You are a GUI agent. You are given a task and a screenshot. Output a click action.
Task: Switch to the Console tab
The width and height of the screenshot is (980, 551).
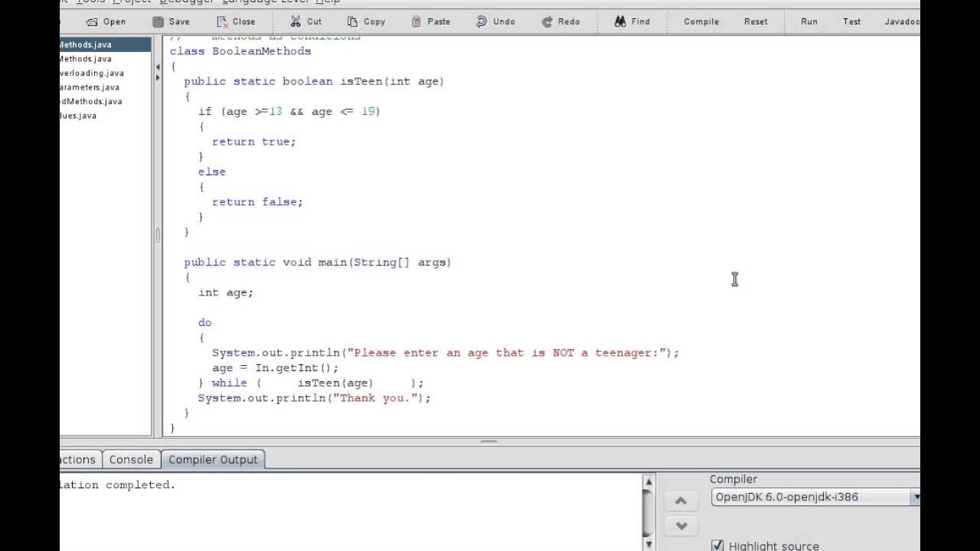131,459
